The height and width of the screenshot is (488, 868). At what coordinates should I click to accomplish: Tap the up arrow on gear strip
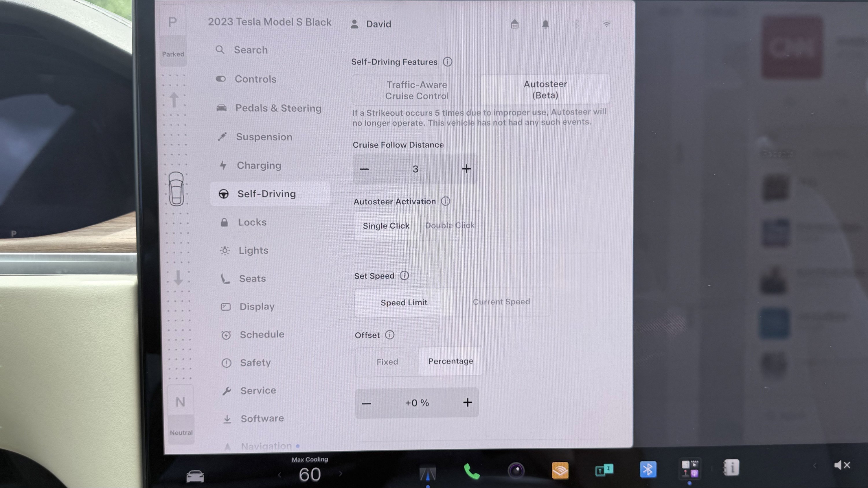click(x=174, y=100)
